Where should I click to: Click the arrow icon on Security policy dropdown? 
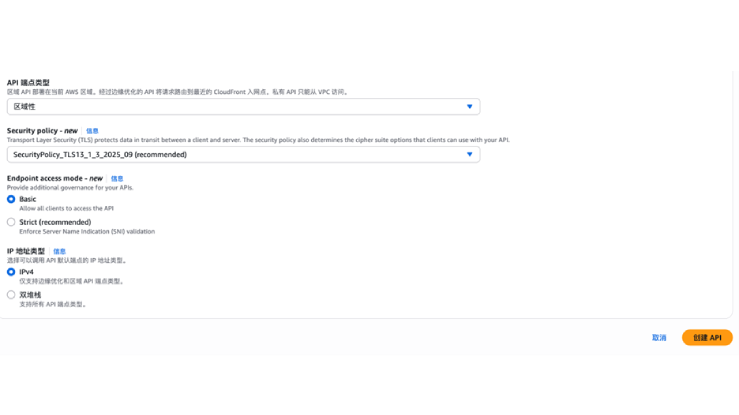coord(469,155)
